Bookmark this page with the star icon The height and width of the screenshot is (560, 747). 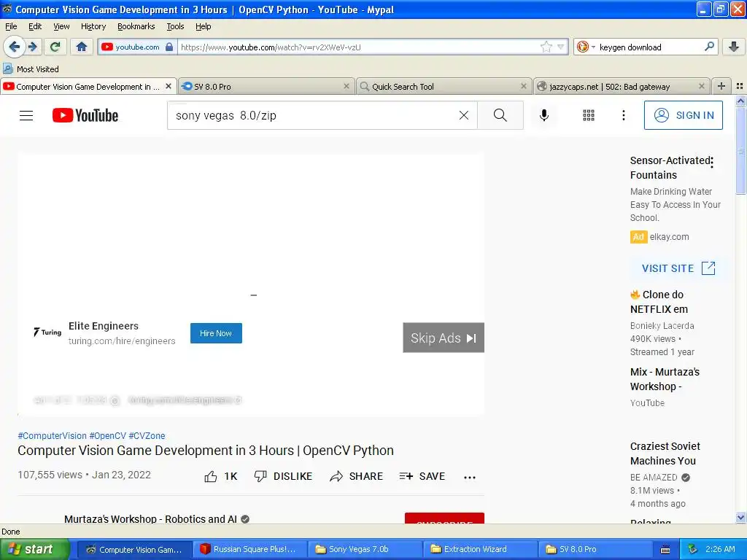(x=546, y=47)
